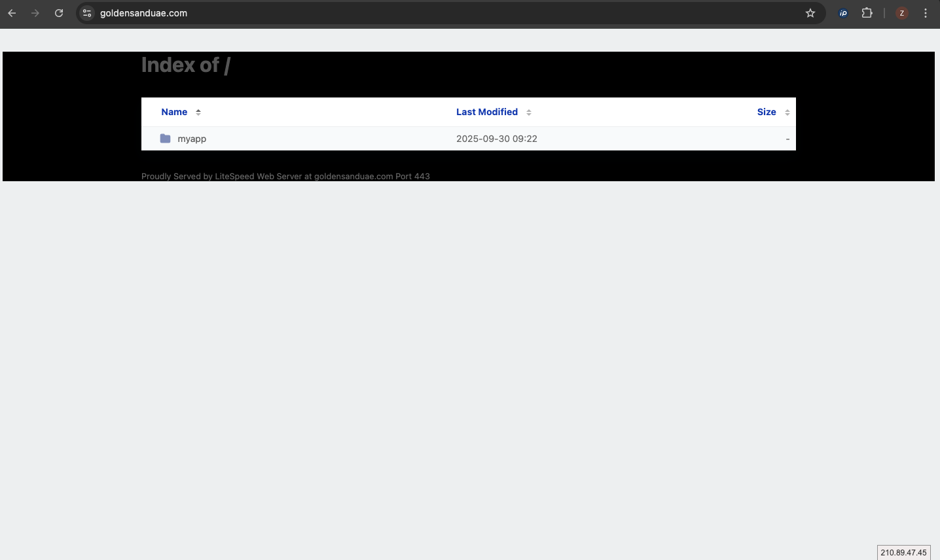Open the IP extension icon
The width and height of the screenshot is (940, 560).
click(x=843, y=13)
